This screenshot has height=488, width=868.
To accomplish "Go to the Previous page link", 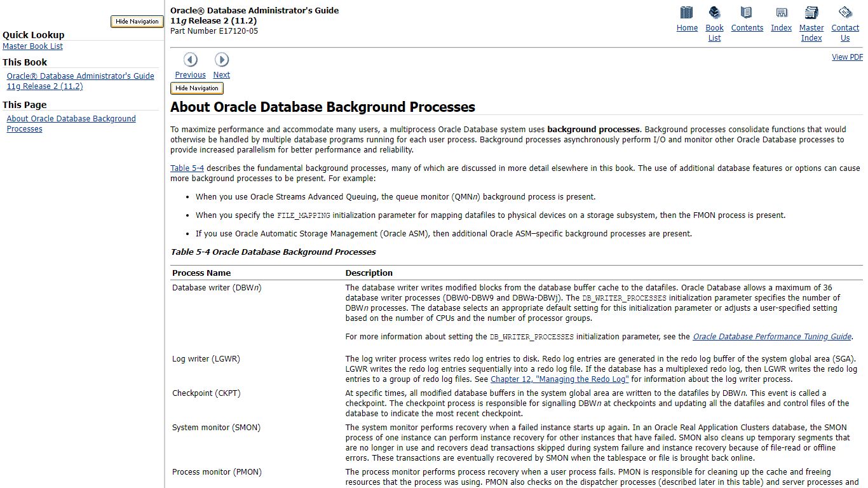I will [x=190, y=75].
